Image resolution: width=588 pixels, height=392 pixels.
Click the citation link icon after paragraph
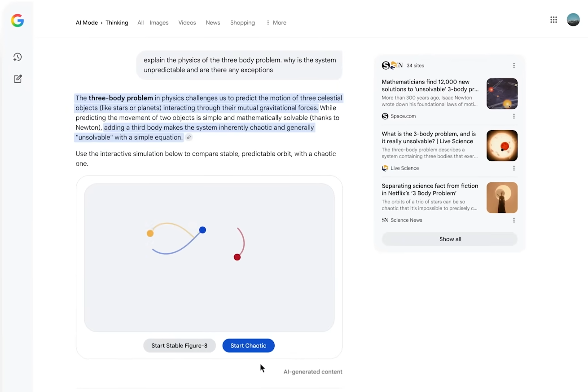pyautogui.click(x=189, y=137)
